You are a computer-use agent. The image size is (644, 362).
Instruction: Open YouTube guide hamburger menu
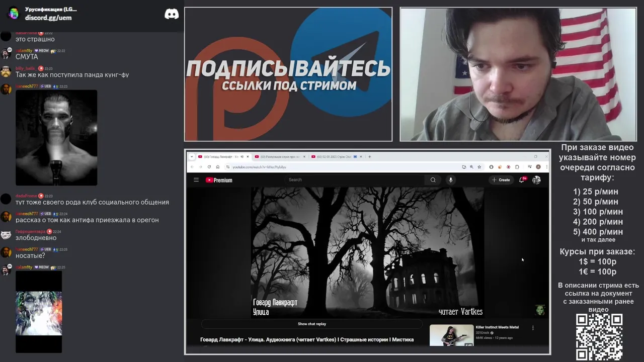click(x=196, y=180)
